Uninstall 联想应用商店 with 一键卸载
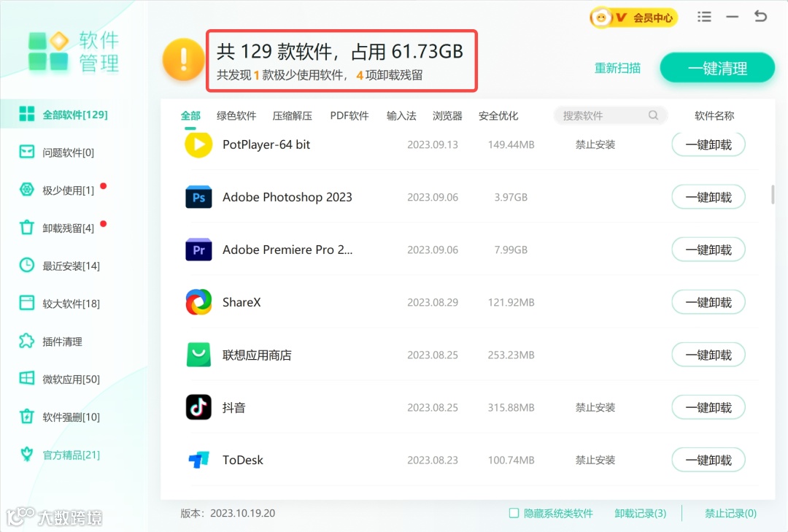The width and height of the screenshot is (788, 532). [708, 355]
